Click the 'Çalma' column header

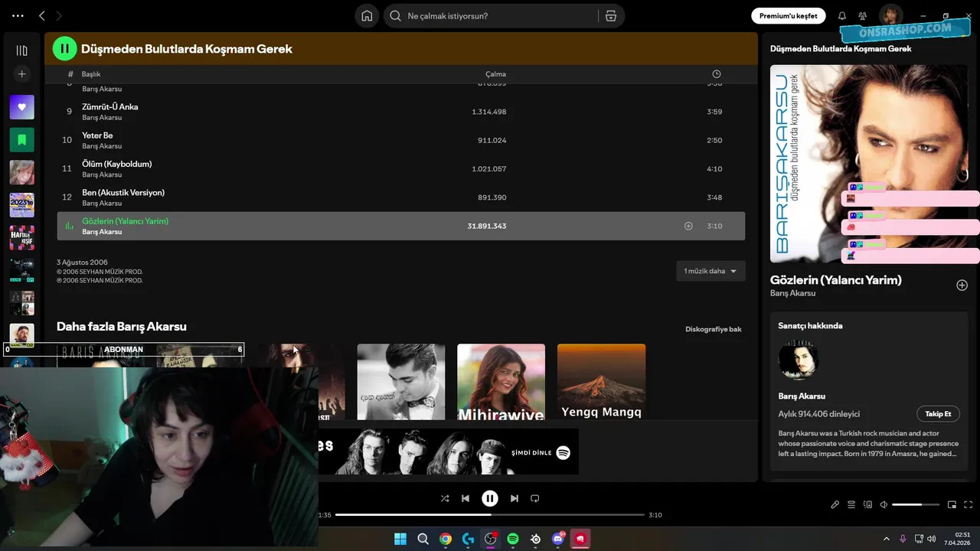pyautogui.click(x=495, y=74)
